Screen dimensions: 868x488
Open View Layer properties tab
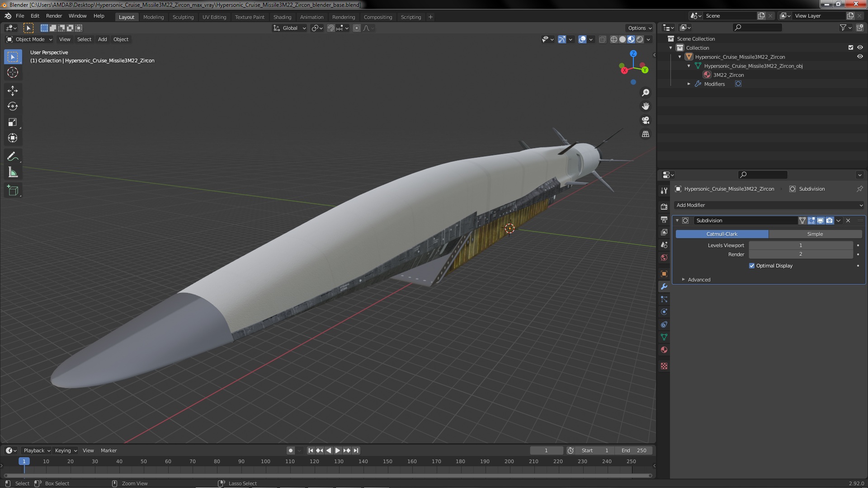[664, 232]
